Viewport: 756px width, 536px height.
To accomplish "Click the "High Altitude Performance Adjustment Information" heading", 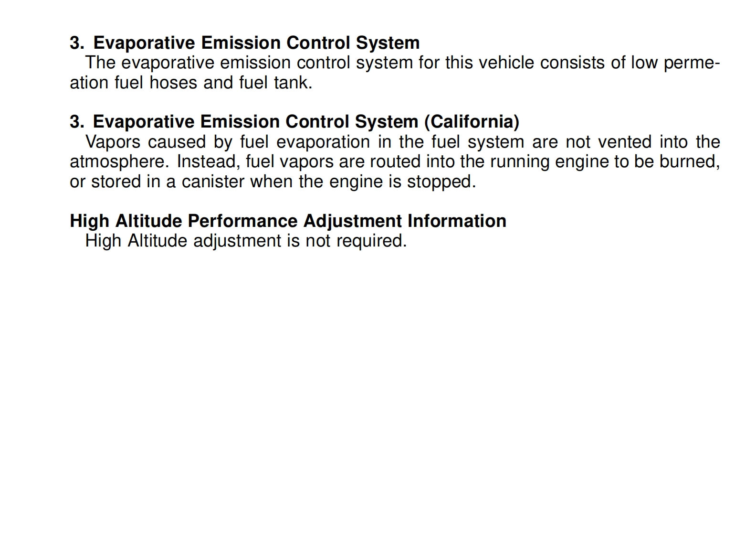I will pyautogui.click(x=288, y=221).
